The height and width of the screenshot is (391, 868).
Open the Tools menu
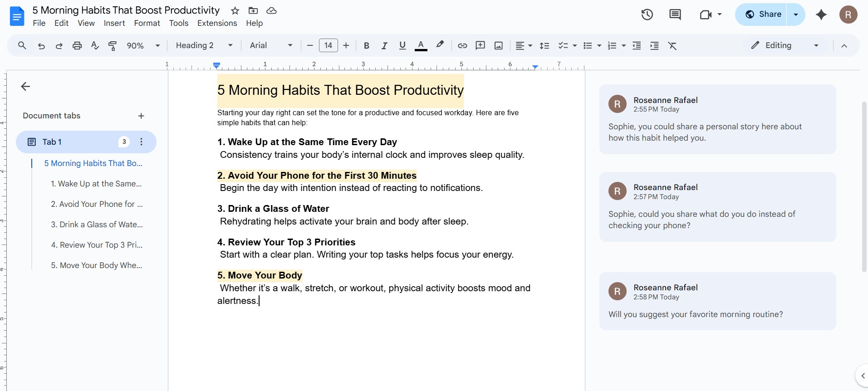(x=179, y=23)
